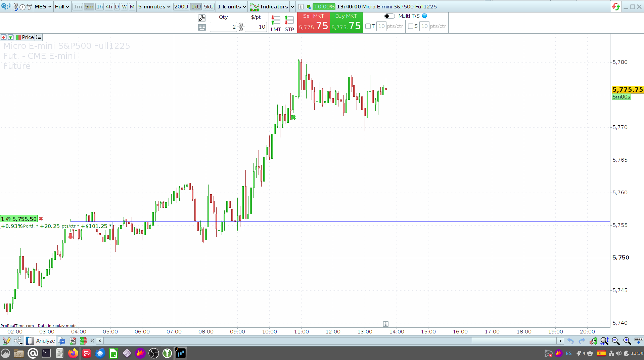
Task: Select the 5m timeframe
Action: pos(89,7)
